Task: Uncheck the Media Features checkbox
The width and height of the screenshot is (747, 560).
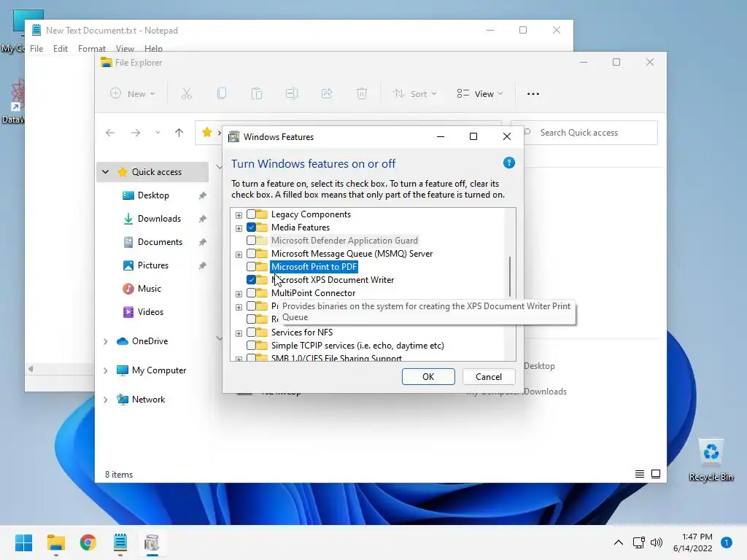Action: [x=251, y=227]
